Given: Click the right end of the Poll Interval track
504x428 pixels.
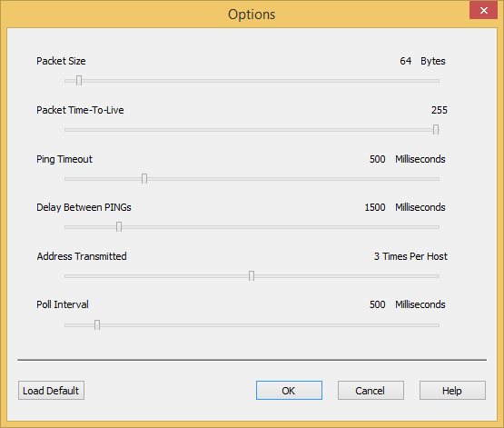Looking at the screenshot, I should [x=437, y=325].
